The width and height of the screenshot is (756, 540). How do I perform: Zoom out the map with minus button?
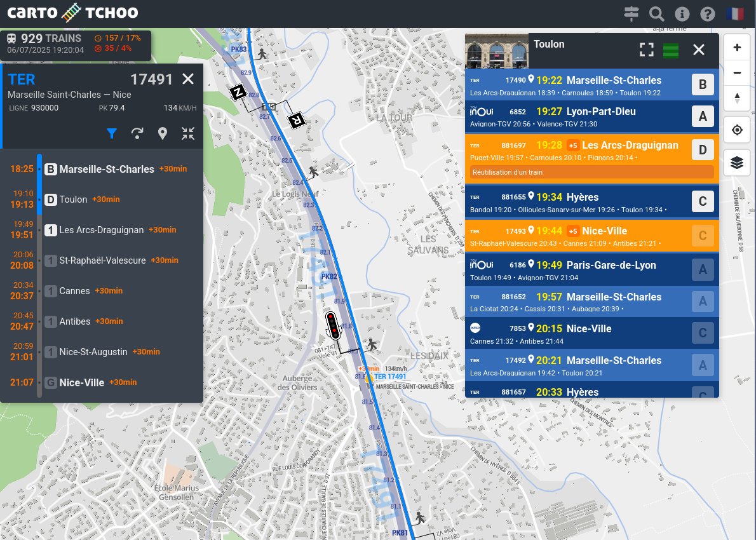[x=737, y=72]
